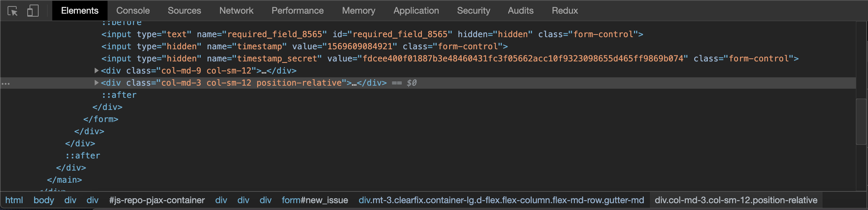The height and width of the screenshot is (210, 868).
Task: Open the Sources tab
Action: click(184, 11)
